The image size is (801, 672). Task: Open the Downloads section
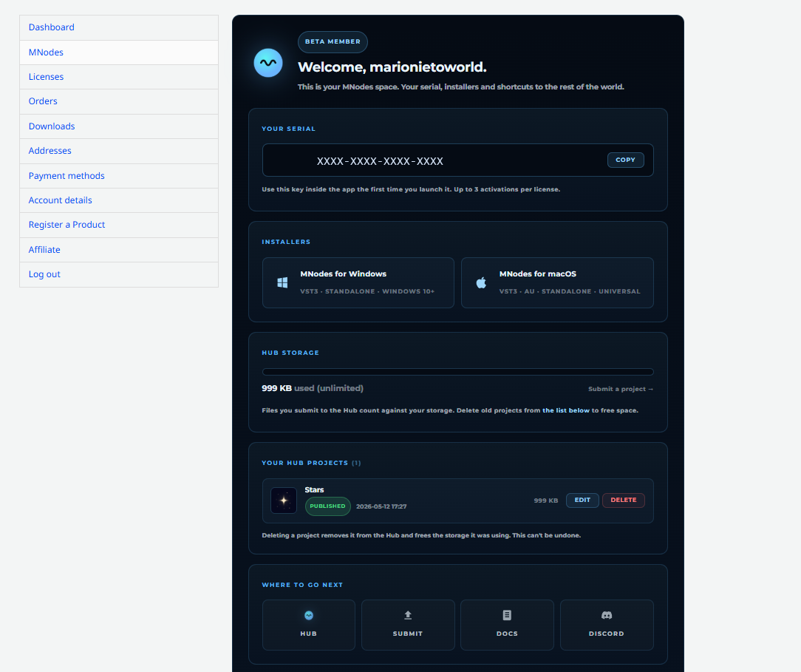tap(119, 126)
